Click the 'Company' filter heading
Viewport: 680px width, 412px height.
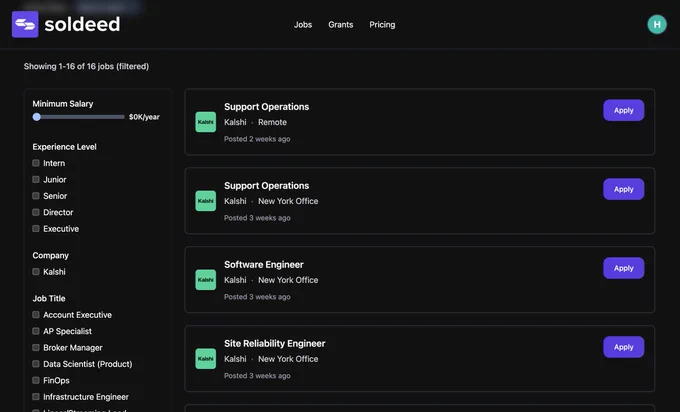pyautogui.click(x=51, y=255)
